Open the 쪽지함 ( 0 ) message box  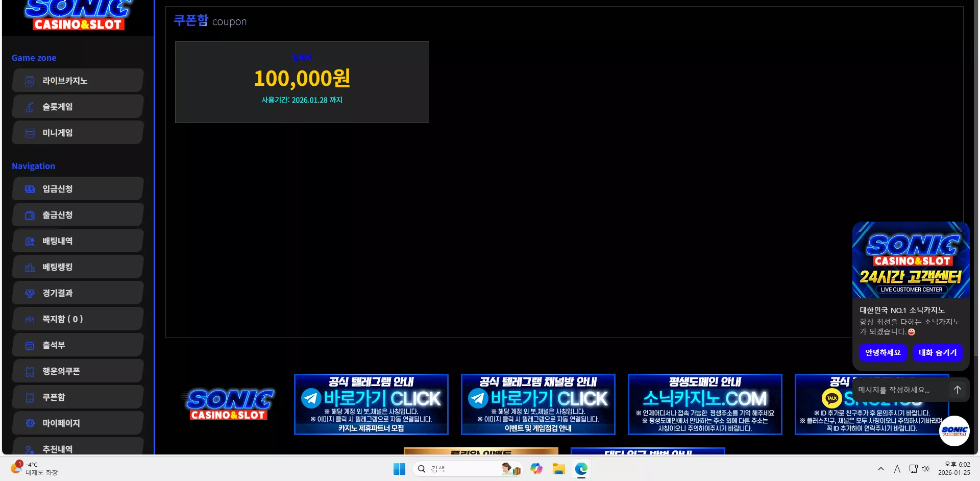click(x=78, y=319)
